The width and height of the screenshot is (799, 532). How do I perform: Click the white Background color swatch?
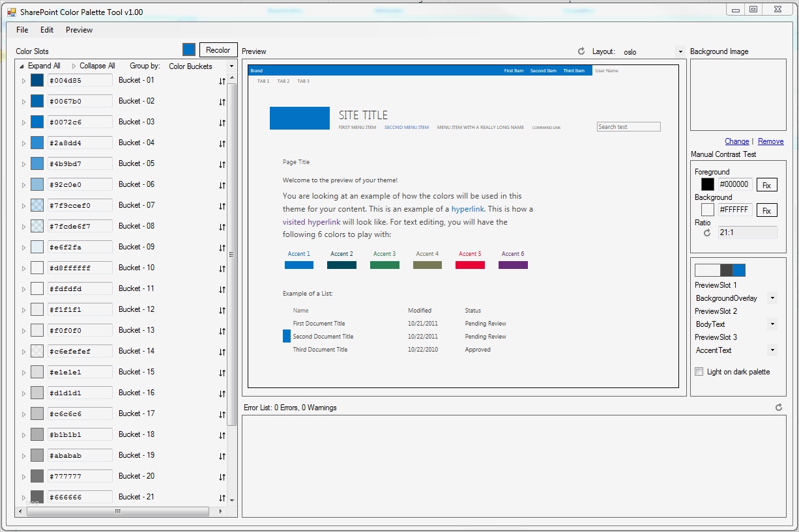coord(708,210)
